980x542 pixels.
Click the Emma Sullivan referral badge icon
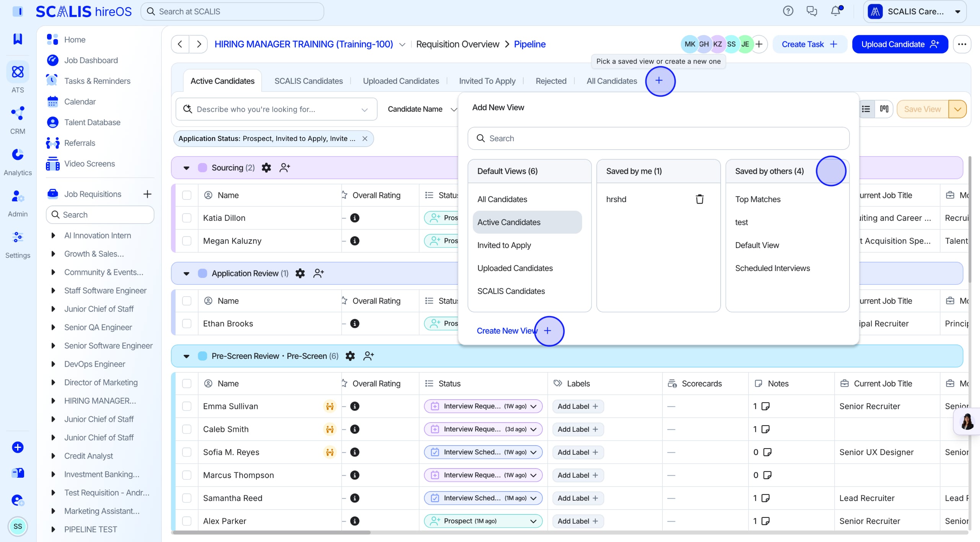point(330,406)
